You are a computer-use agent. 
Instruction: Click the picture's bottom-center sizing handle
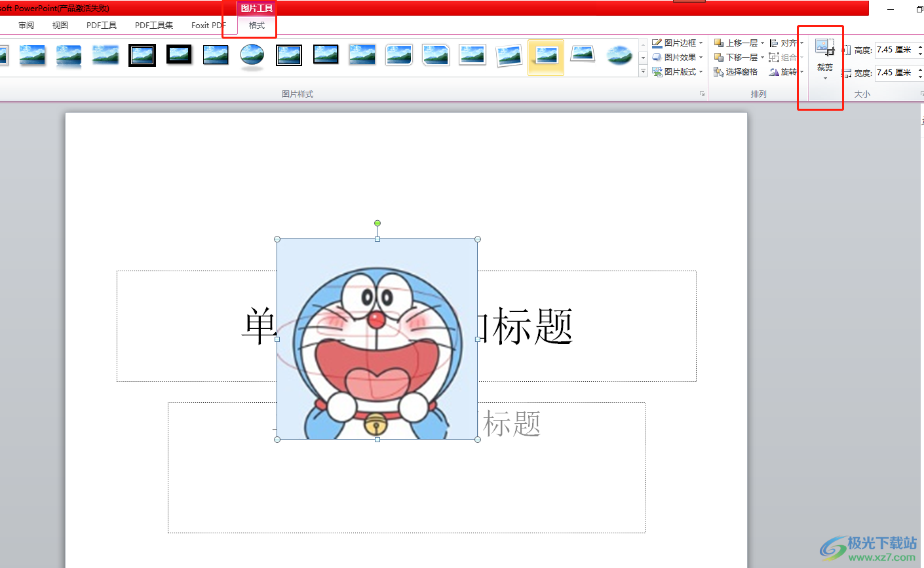(x=377, y=440)
